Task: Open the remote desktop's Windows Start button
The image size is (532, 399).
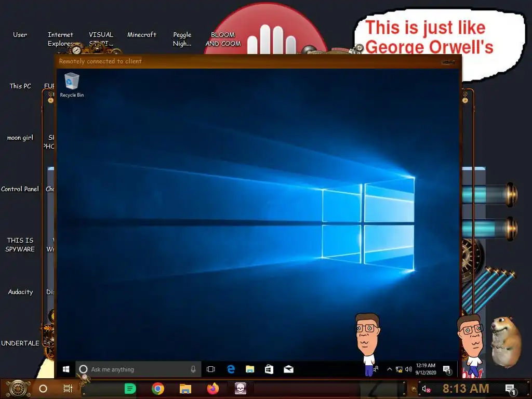Action: (x=66, y=369)
